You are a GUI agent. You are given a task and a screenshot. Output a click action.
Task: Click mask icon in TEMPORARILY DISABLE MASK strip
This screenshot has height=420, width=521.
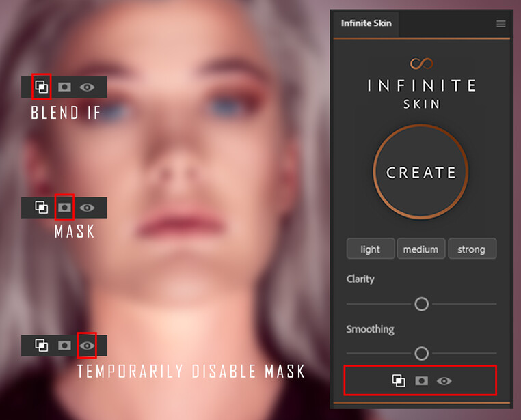64,346
